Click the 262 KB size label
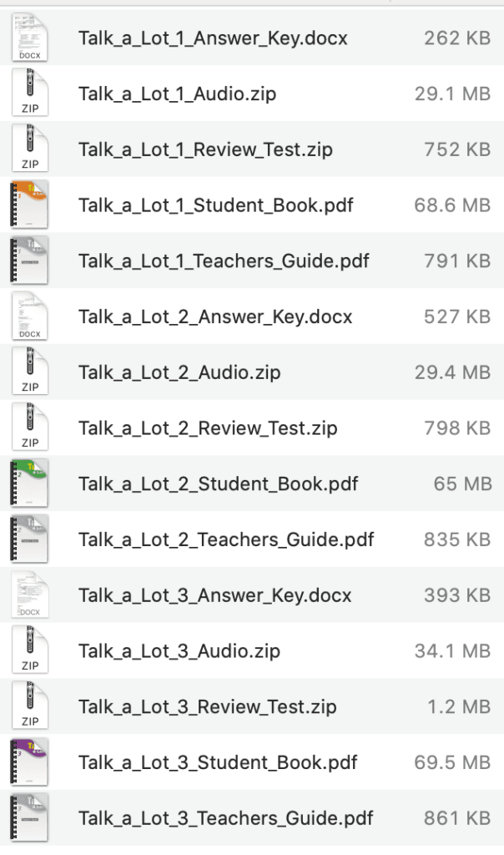The height and width of the screenshot is (855, 504). pos(461,38)
